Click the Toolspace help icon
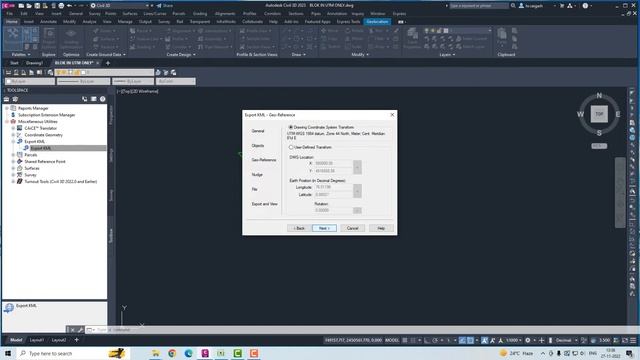This screenshot has width=640, height=360. (x=102, y=99)
